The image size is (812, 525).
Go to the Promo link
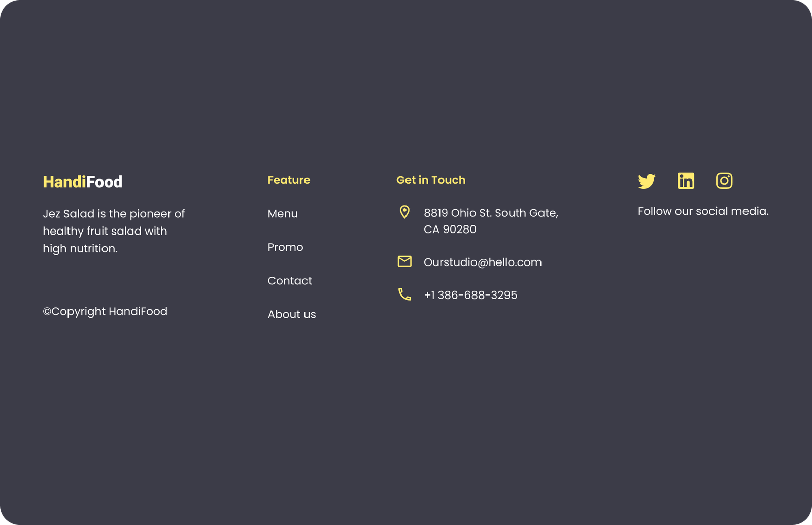click(285, 247)
